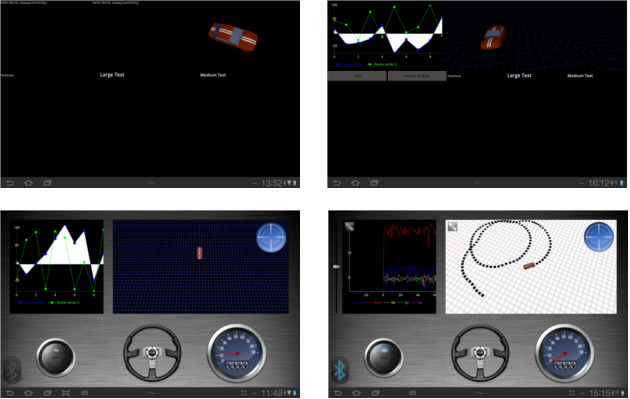Image resolution: width=630 pixels, height=399 pixels.
Task: Click the vertical slider handle beside the sensor graph
Action: pyautogui.click(x=337, y=266)
